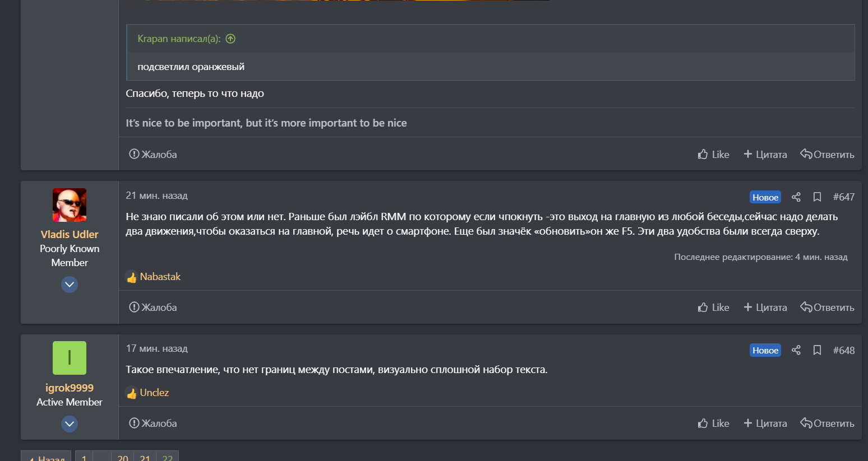Viewport: 868px width, 461px height.
Task: Open Vladis Udler's avatar picture
Action: [70, 205]
